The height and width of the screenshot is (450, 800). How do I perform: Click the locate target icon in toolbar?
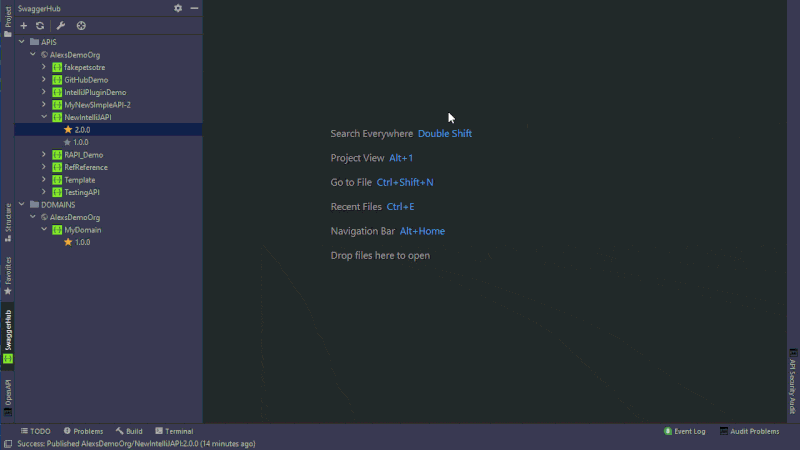(81, 26)
